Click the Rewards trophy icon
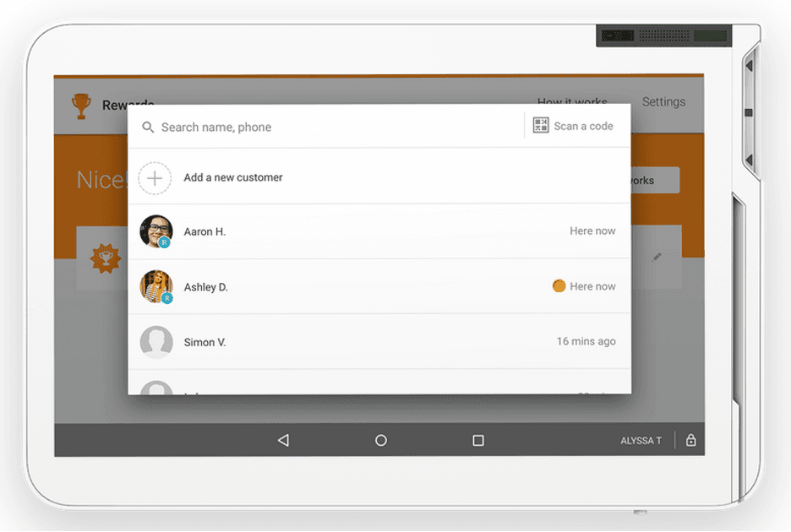The width and height of the screenshot is (791, 532). (x=80, y=104)
